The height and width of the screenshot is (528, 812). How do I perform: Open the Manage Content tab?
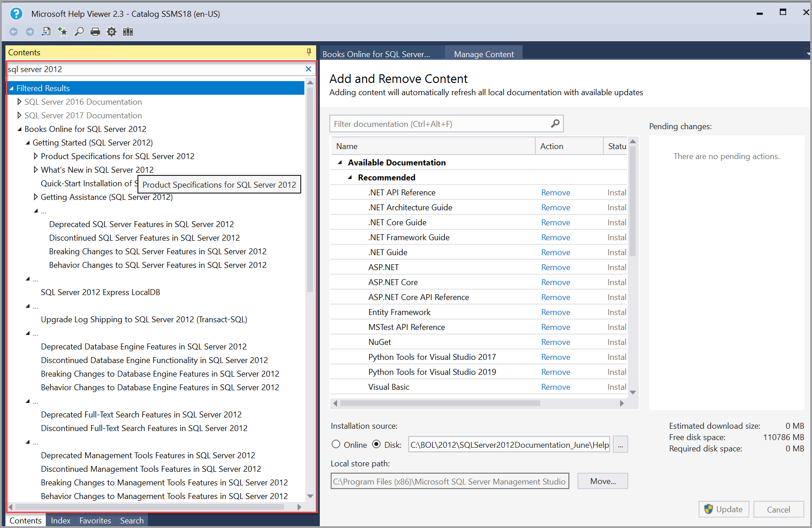(483, 54)
